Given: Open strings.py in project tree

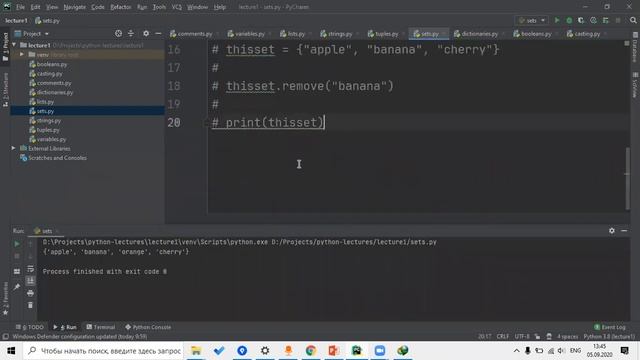Looking at the screenshot, I should point(44,120).
